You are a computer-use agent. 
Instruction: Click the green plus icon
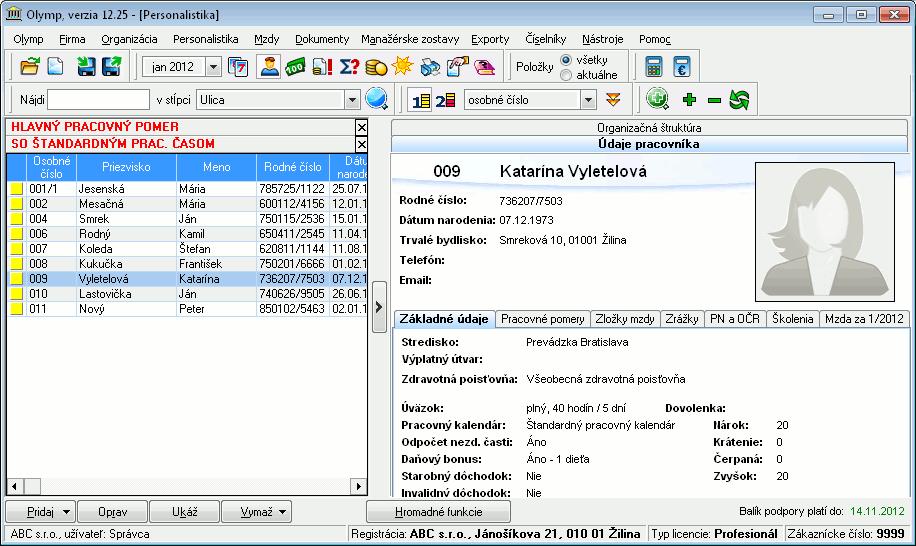pyautogui.click(x=689, y=100)
